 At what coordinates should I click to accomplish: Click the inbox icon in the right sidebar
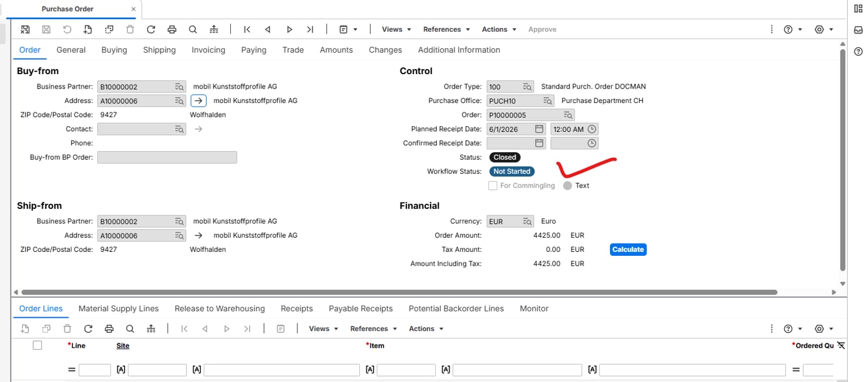point(858,30)
